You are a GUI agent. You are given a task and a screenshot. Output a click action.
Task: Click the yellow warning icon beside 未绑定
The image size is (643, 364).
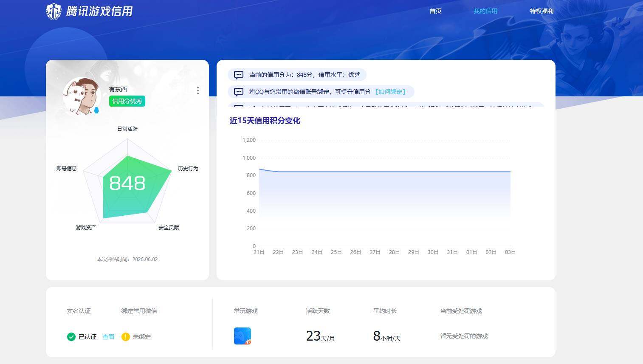click(x=125, y=337)
